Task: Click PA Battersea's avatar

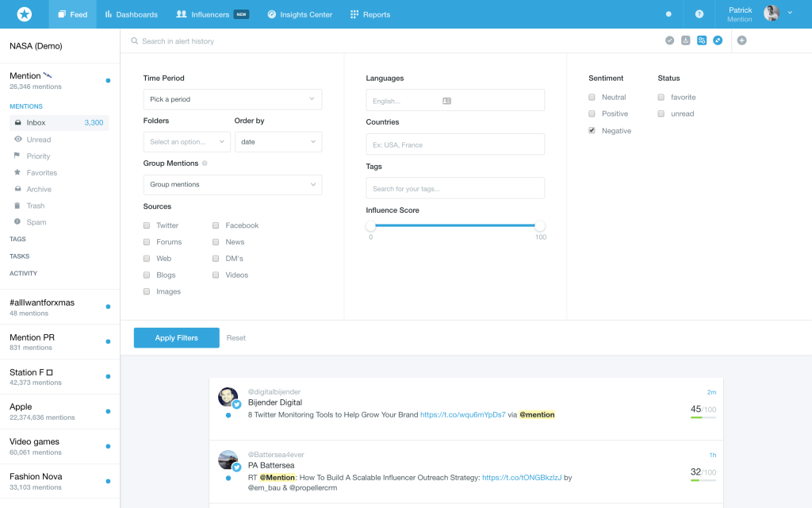Action: coord(228,460)
